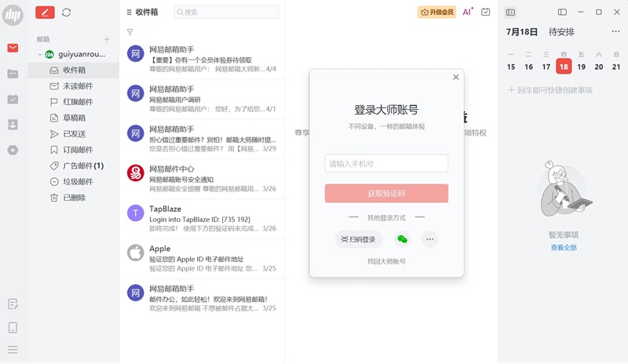Click the filter funnel icon above mail list
628x364 pixels.
[130, 32]
